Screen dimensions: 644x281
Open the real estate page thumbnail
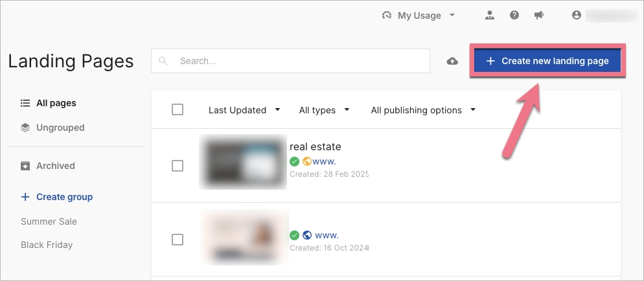pyautogui.click(x=243, y=162)
